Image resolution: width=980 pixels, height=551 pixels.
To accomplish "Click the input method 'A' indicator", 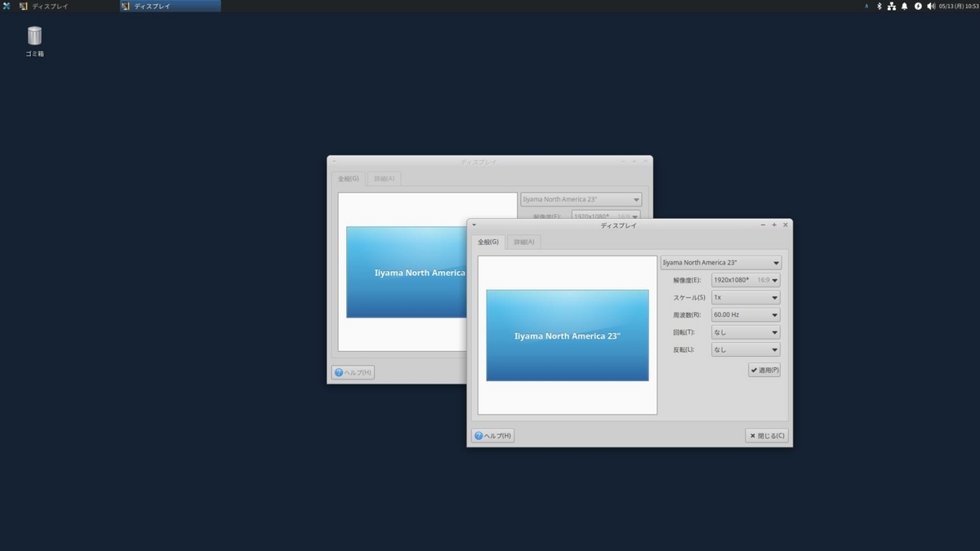I will tap(866, 6).
